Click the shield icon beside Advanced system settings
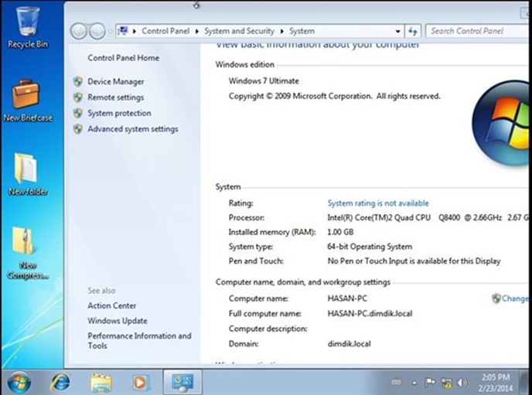 click(x=78, y=129)
